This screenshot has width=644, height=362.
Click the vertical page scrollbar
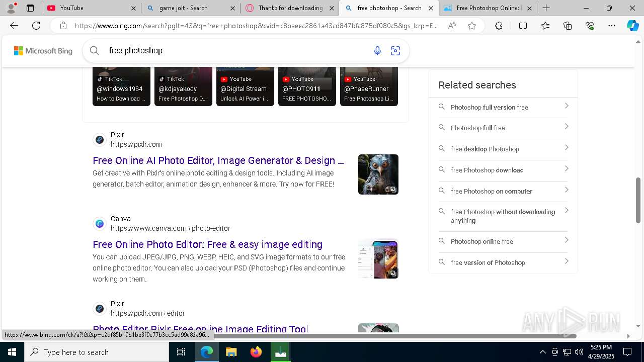pos(638,200)
